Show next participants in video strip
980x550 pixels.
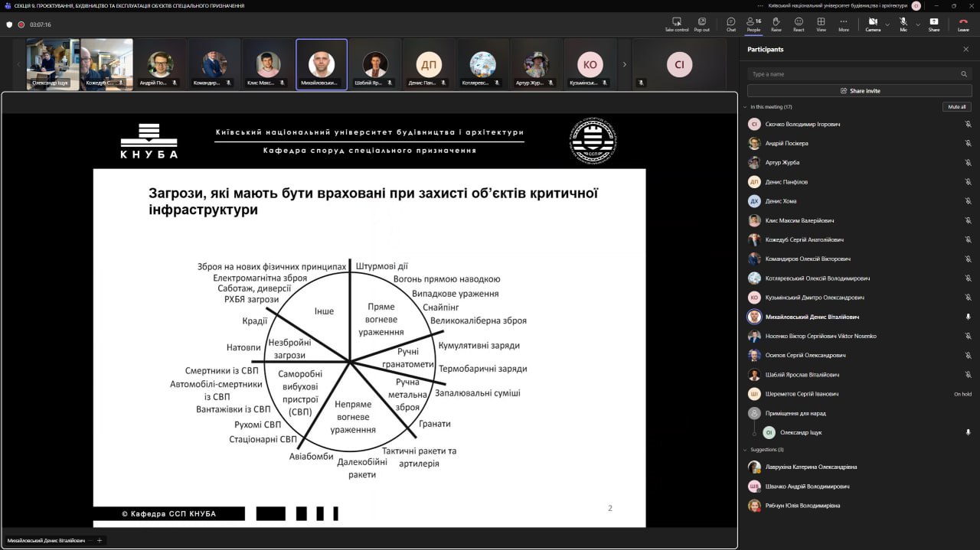(624, 64)
